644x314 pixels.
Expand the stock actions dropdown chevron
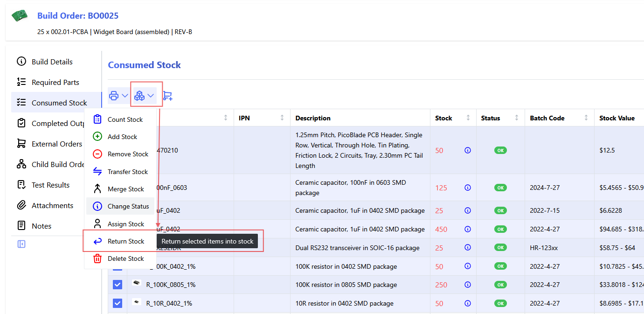151,96
